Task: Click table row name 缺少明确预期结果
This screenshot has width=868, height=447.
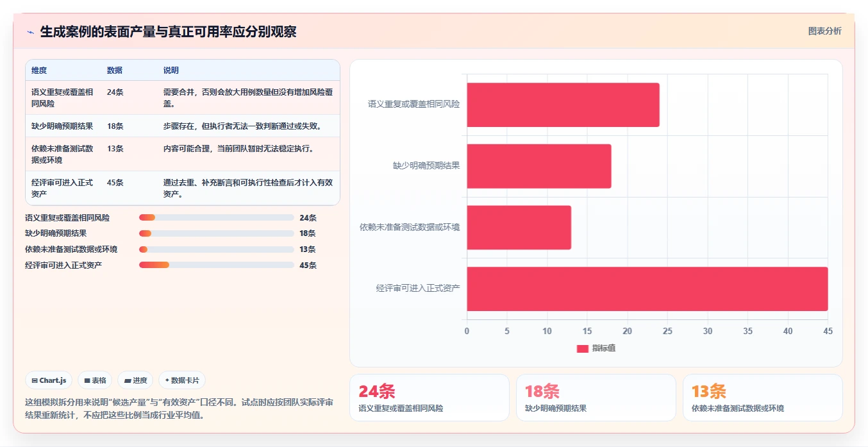Action: click(62, 126)
